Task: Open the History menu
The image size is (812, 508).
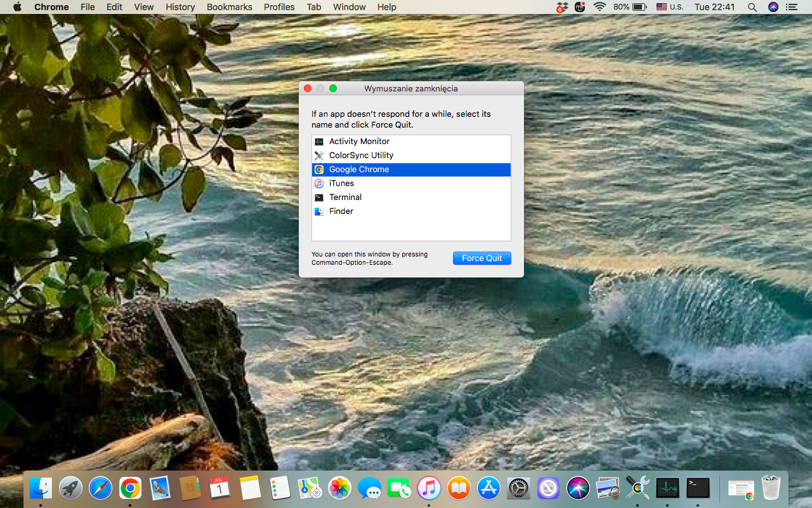Action: click(x=180, y=7)
